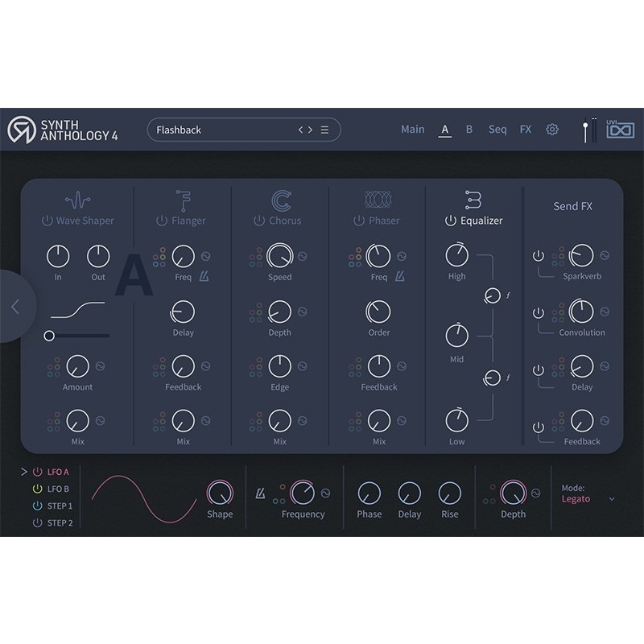Click the LFO sine waveform display
Image resolution: width=644 pixels, height=644 pixels.
click(x=144, y=499)
